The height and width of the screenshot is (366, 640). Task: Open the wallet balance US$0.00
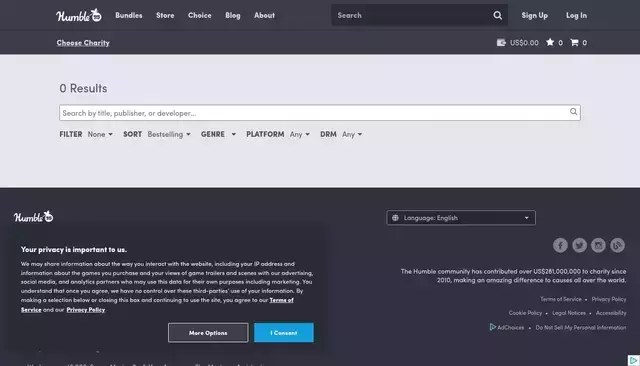[x=518, y=42]
